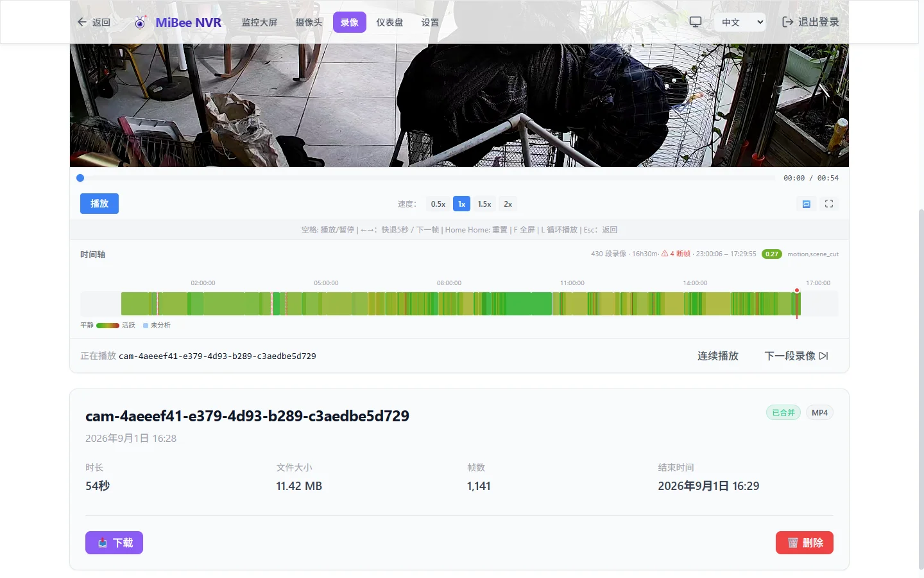Viewport: 924px width, 578px height.
Task: Click the 00:00 / 00:54 time readout
Action: click(811, 178)
